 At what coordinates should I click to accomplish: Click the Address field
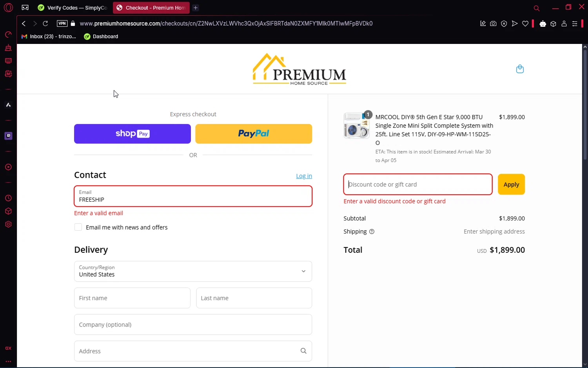[193, 351]
